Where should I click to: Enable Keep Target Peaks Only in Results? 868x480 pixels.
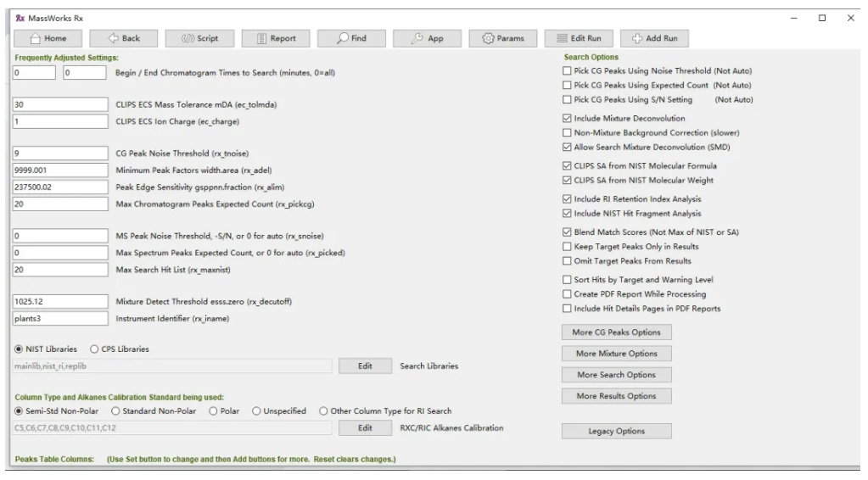pos(568,247)
